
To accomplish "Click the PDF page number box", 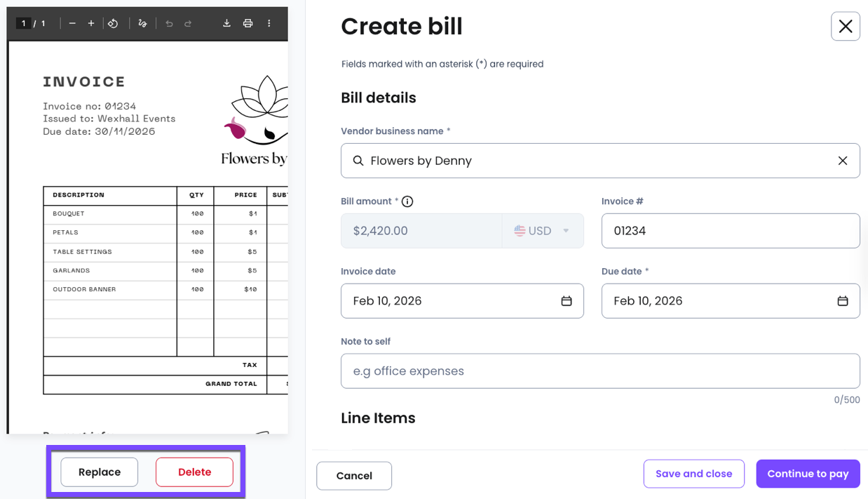I will [24, 23].
